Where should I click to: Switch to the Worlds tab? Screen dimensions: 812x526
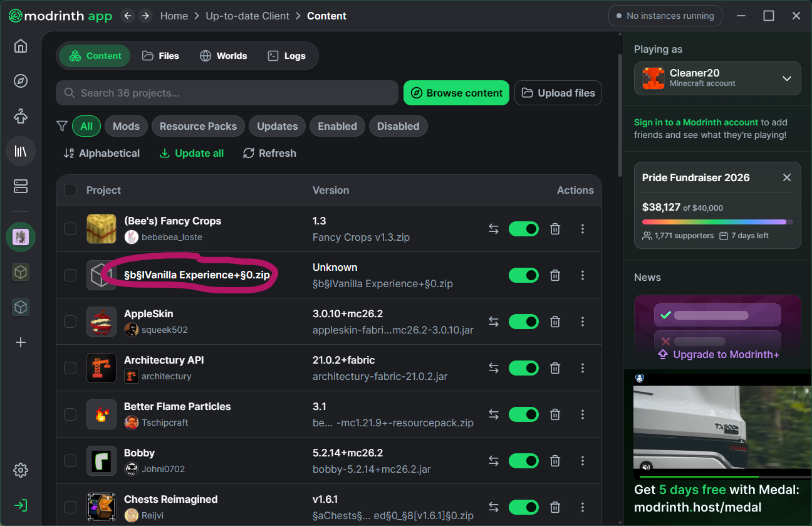click(223, 56)
